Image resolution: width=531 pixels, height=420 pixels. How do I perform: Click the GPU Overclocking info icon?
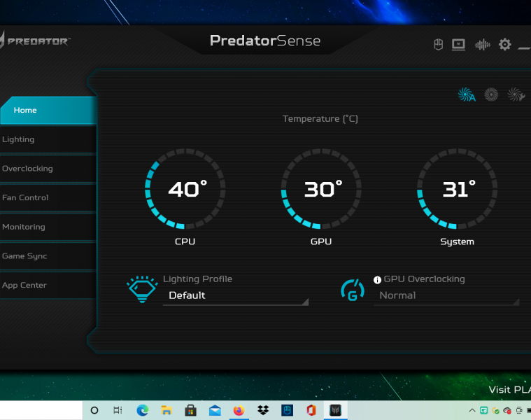pyautogui.click(x=377, y=280)
